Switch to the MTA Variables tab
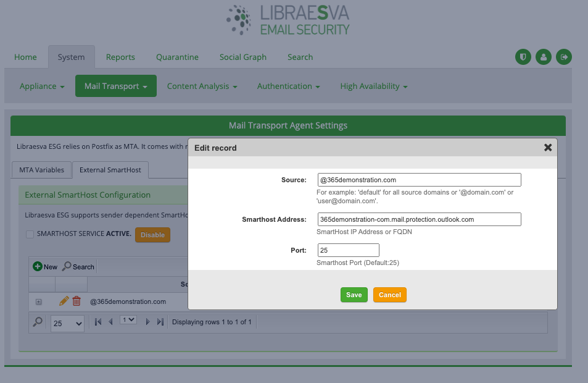The height and width of the screenshot is (383, 588). 41,170
